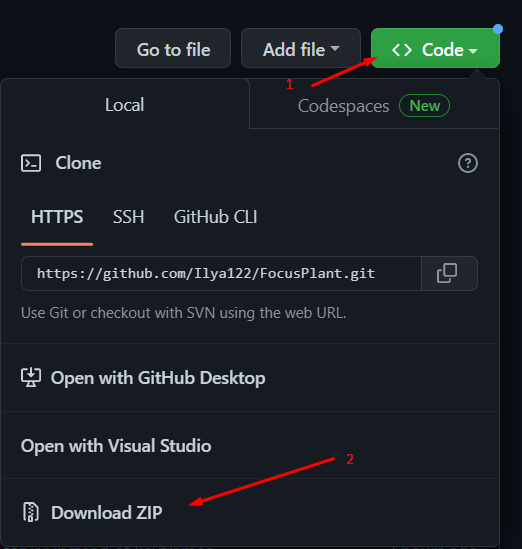Open clone help question mark icon
This screenshot has width=522, height=549.
(468, 163)
